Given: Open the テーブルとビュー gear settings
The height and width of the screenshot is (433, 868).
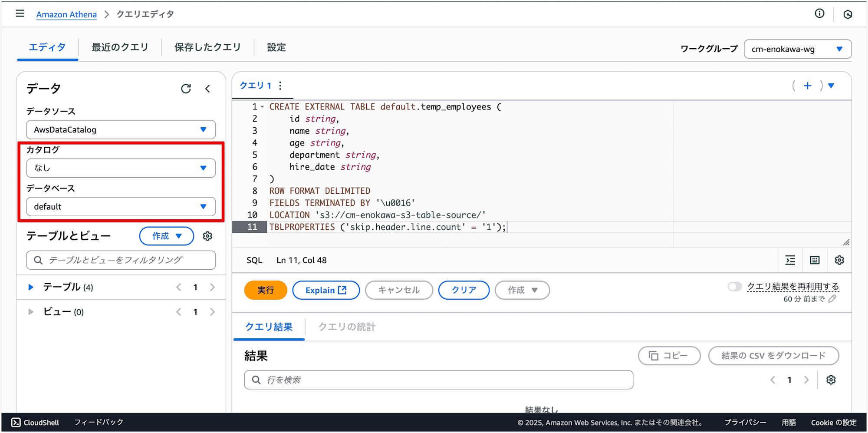Looking at the screenshot, I should [x=207, y=236].
